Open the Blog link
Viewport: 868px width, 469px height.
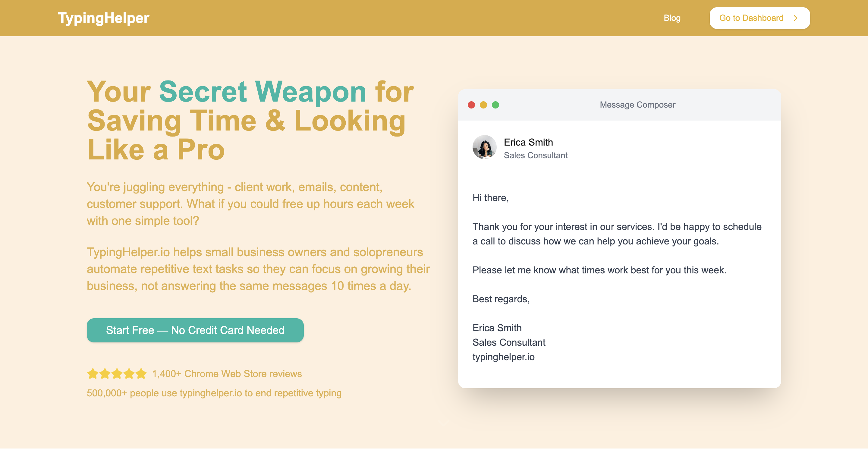672,18
